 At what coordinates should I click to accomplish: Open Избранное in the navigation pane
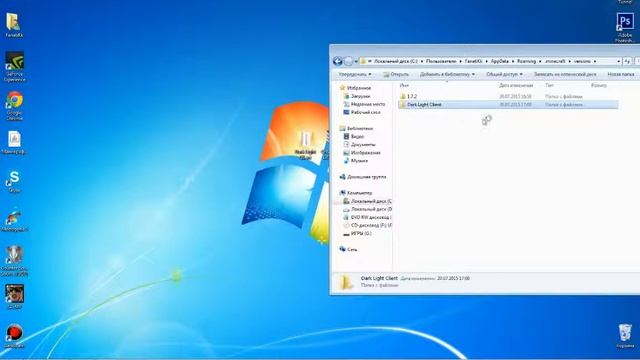click(359, 88)
